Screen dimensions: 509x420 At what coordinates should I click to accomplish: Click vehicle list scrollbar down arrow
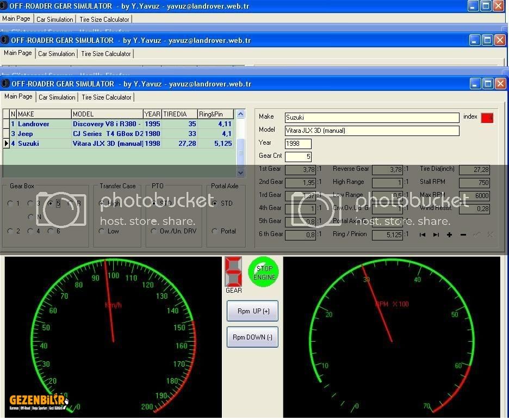click(x=240, y=173)
